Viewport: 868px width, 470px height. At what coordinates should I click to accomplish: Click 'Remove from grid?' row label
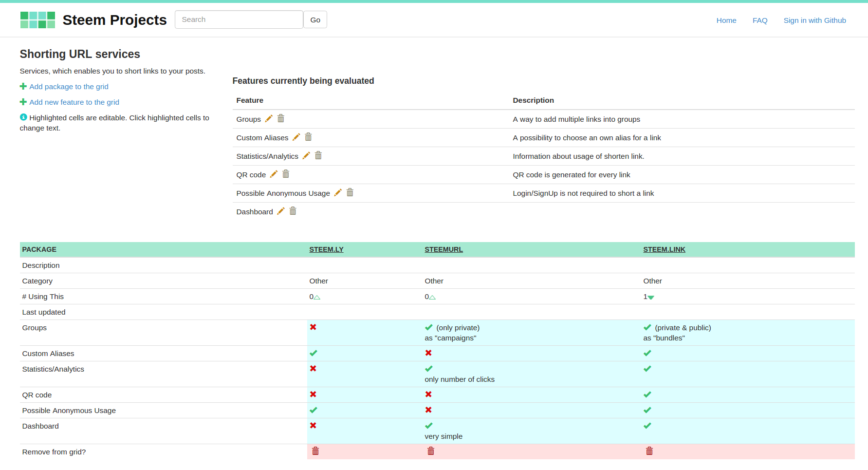(x=54, y=452)
